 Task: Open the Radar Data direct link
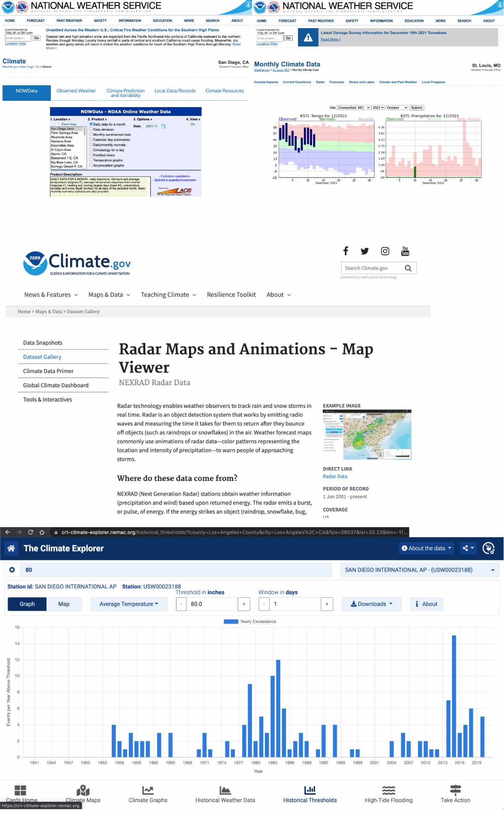tap(335, 476)
